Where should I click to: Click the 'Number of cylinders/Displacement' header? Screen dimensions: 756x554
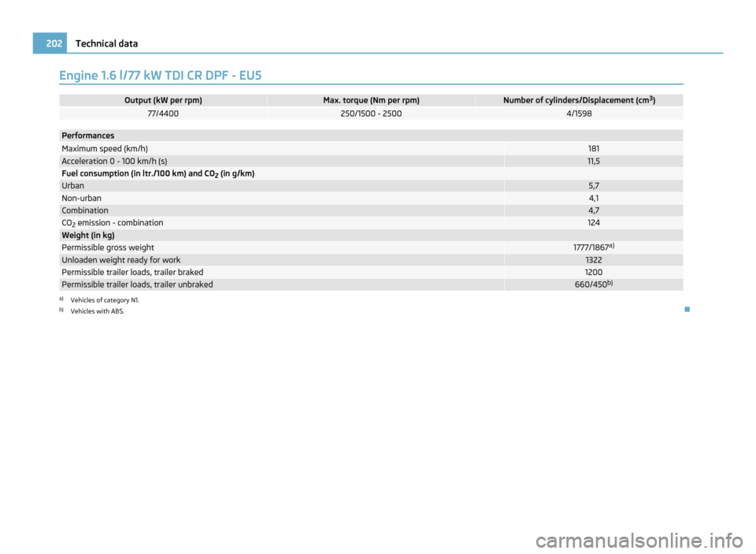579,100
